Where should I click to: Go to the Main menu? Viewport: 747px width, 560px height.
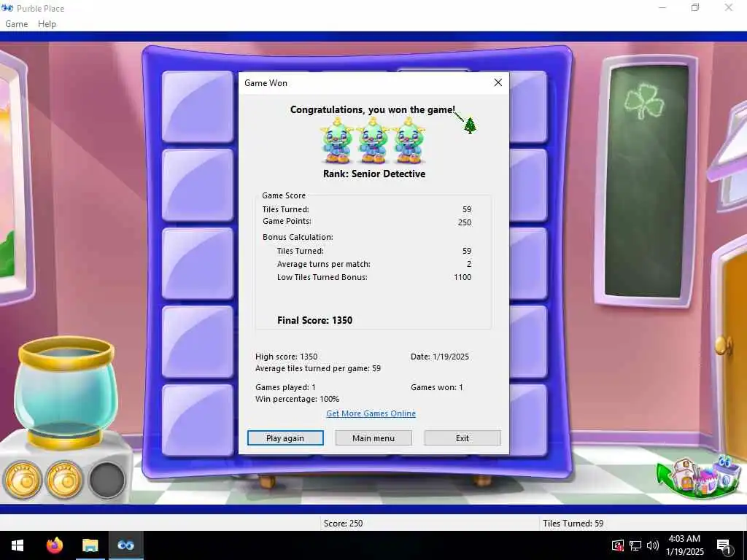(373, 438)
